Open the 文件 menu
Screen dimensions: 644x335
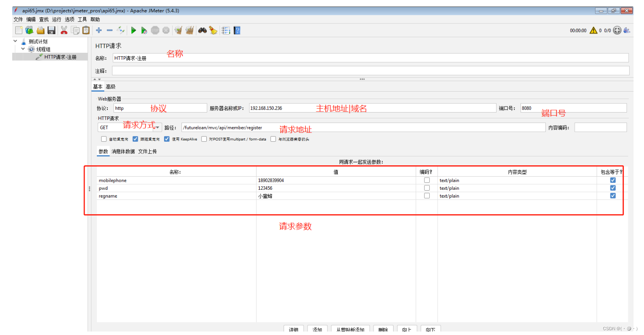pos(18,20)
